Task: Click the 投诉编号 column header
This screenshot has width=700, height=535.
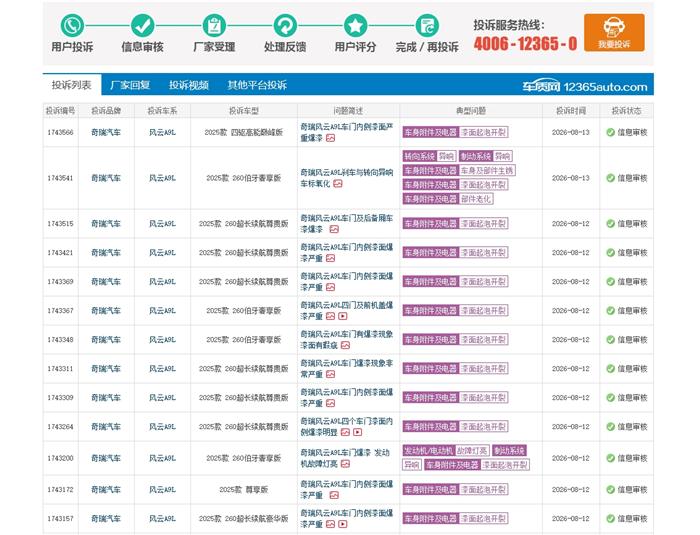Action: tap(60, 110)
